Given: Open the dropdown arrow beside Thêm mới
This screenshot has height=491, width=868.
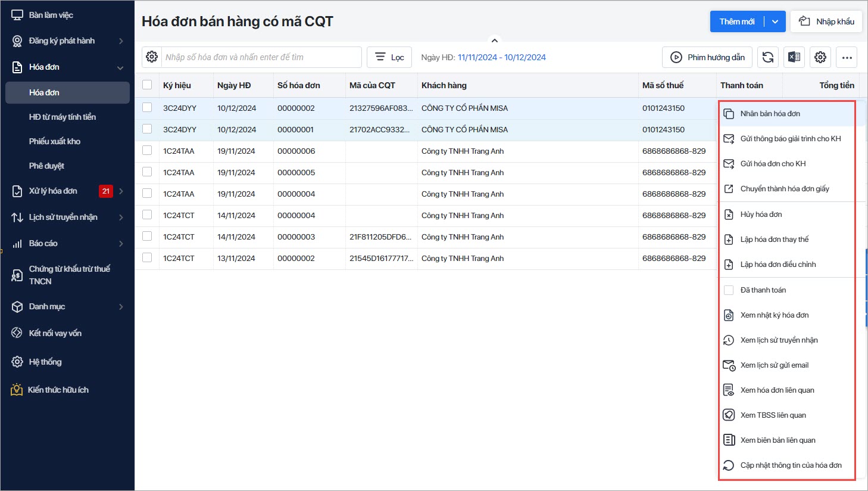Looking at the screenshot, I should (x=775, y=21).
